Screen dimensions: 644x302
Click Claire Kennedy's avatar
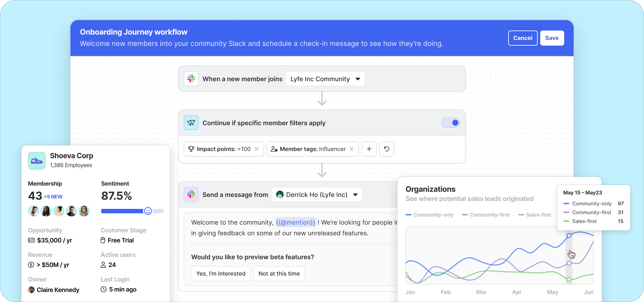(x=31, y=290)
